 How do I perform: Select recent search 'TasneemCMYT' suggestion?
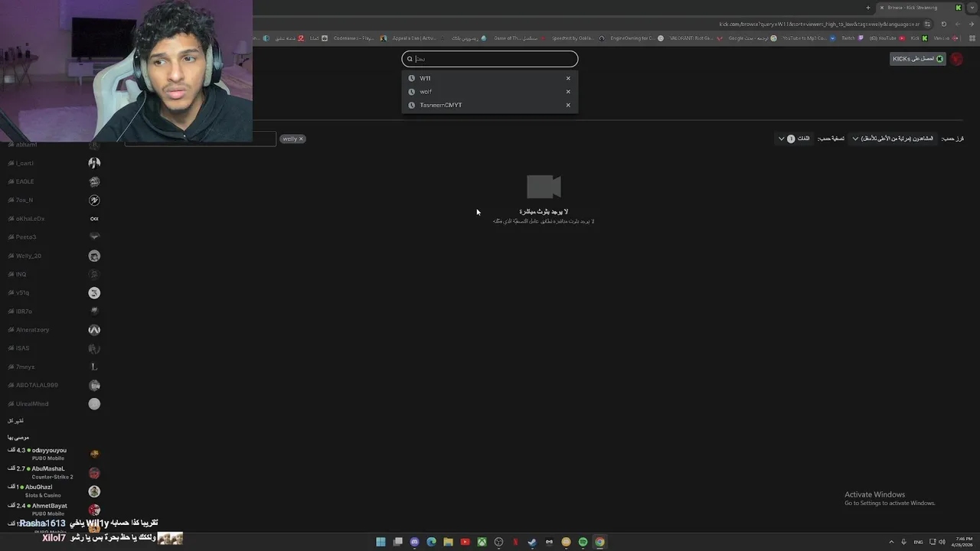pyautogui.click(x=490, y=105)
